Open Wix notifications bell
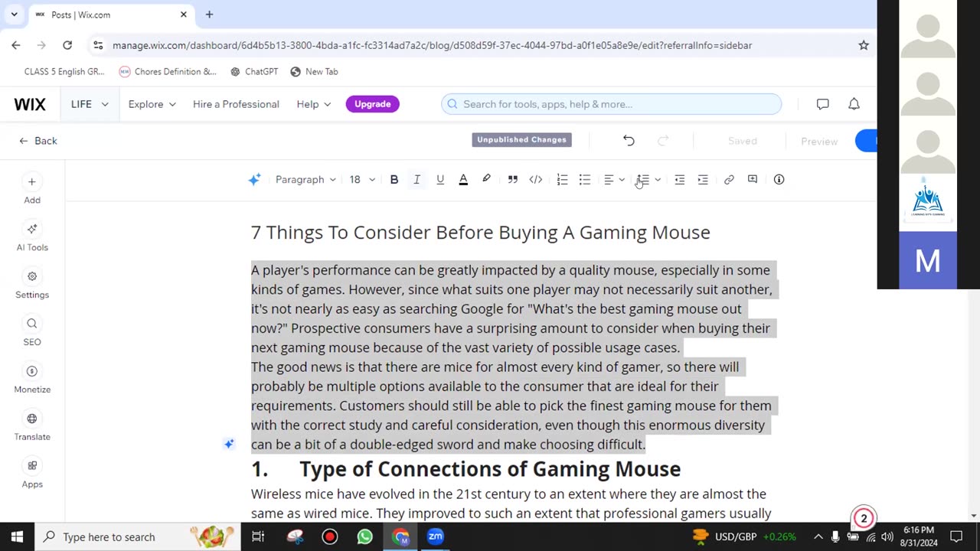Viewport: 980px width, 551px height. [854, 104]
